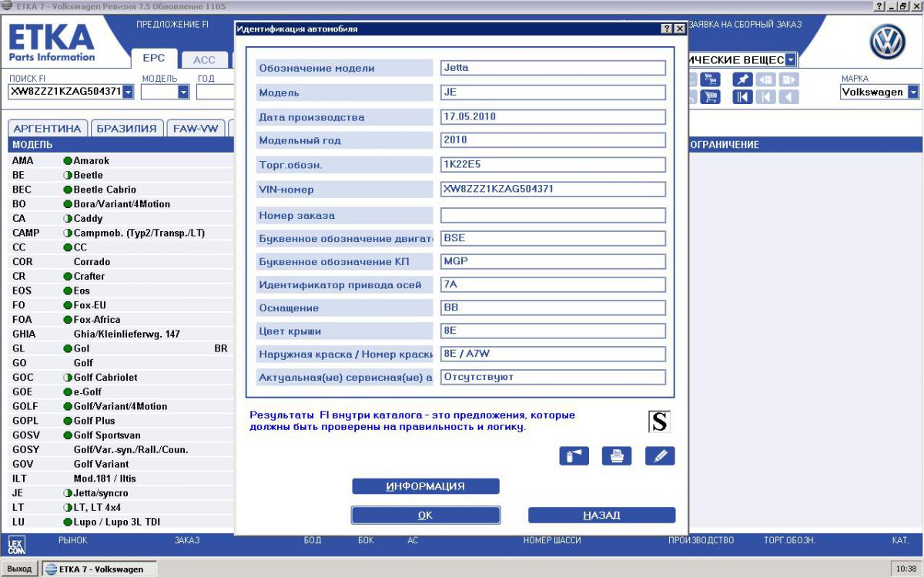Click the axle drive field showing 7A
Image resolution: width=924 pixels, height=578 pixels.
point(553,285)
